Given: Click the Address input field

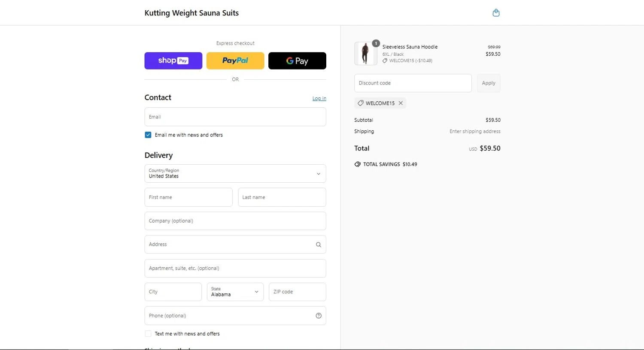Looking at the screenshot, I should pos(235,244).
